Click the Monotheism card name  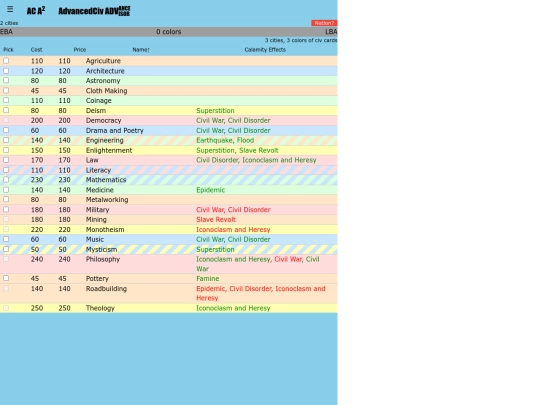[x=105, y=230]
